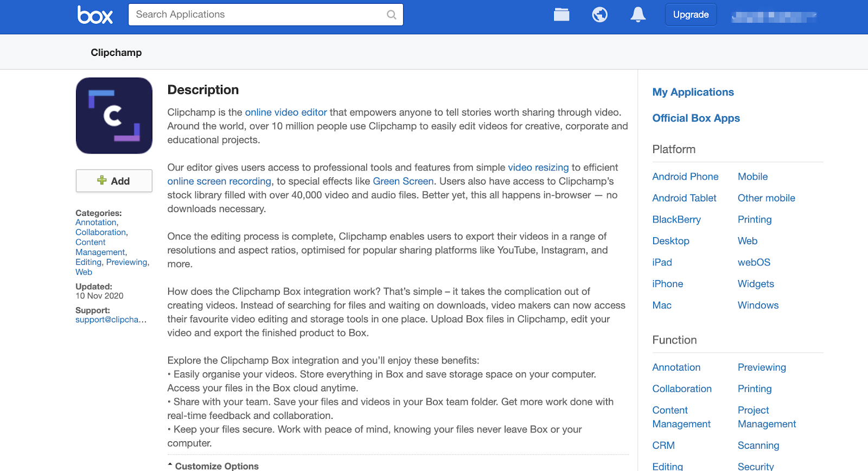Select Previewing under Function
Viewport: 868px width, 471px height.
click(x=762, y=367)
